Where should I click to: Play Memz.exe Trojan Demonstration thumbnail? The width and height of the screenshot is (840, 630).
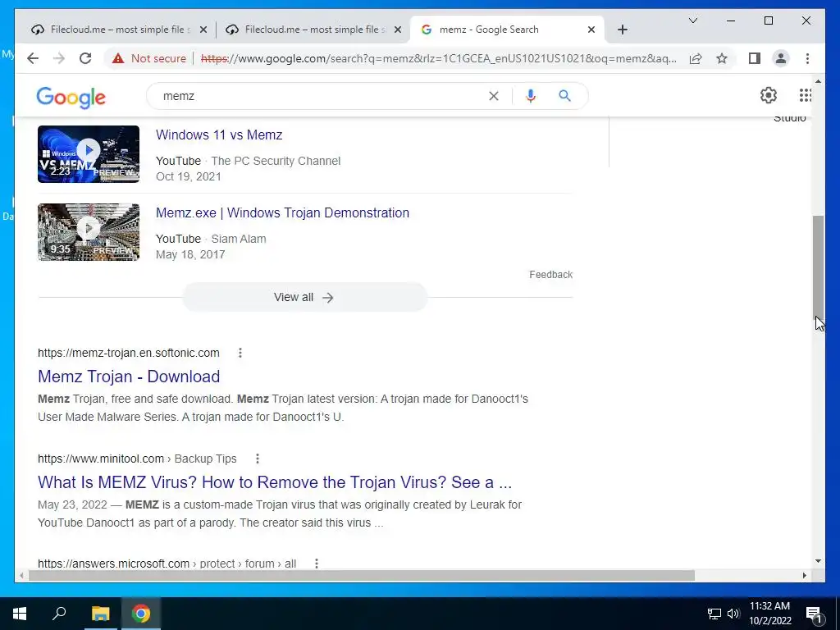point(89,232)
